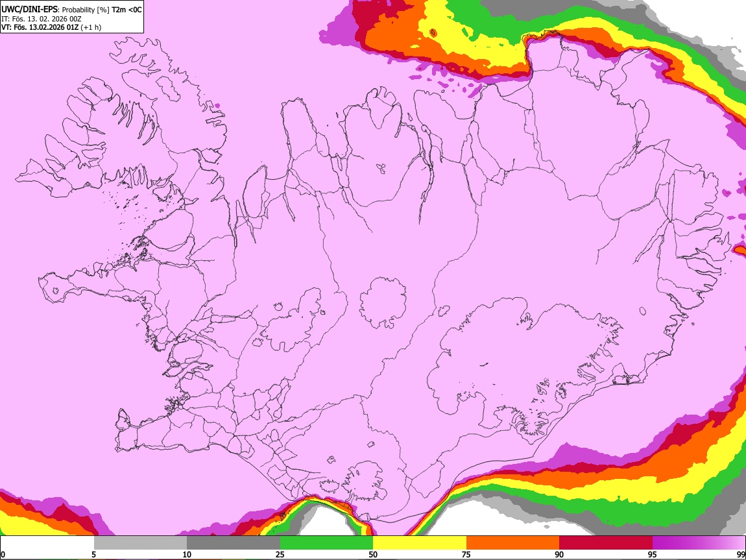Viewport: 746px width, 560px height.
Task: Click the dark gray 10–25% legend band
Action: (x=233, y=542)
